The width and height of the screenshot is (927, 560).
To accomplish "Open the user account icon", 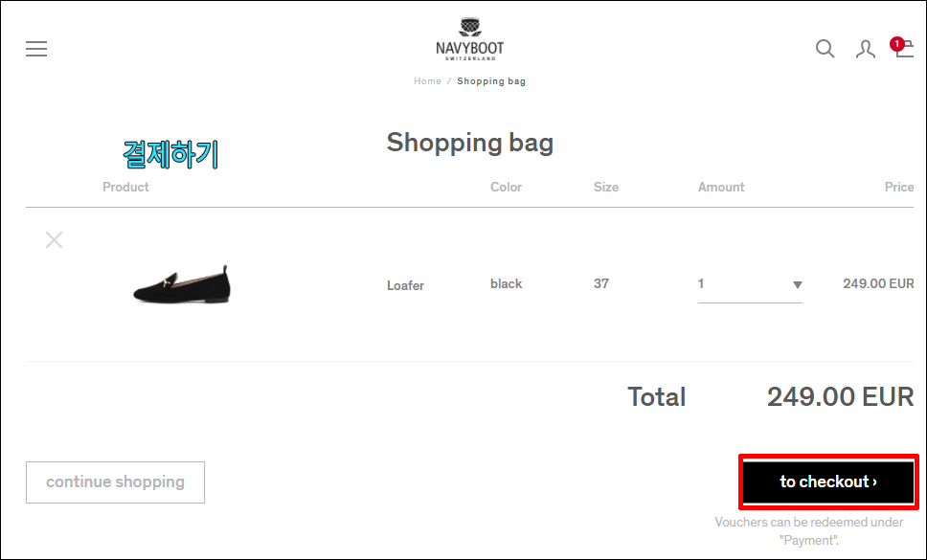I will pyautogui.click(x=865, y=49).
